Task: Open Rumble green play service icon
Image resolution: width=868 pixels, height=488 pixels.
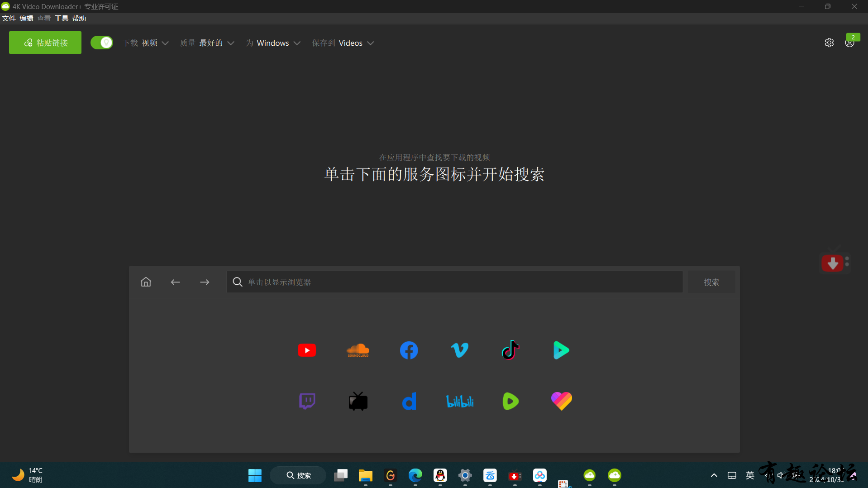Action: point(510,401)
